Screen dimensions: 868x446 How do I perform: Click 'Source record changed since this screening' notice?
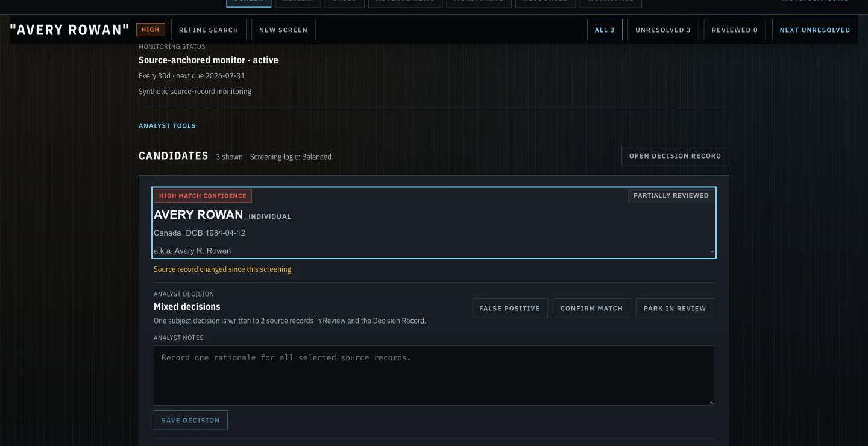(x=222, y=269)
